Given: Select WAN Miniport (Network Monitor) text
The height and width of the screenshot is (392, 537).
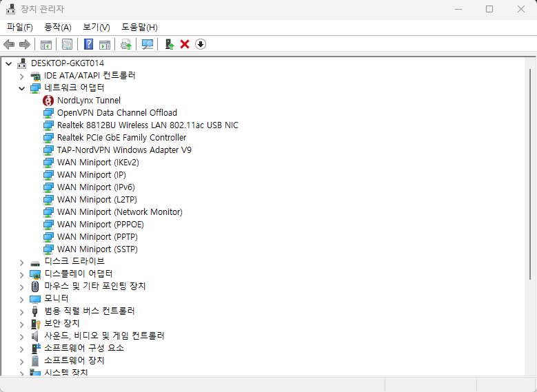Looking at the screenshot, I should (x=120, y=212).
